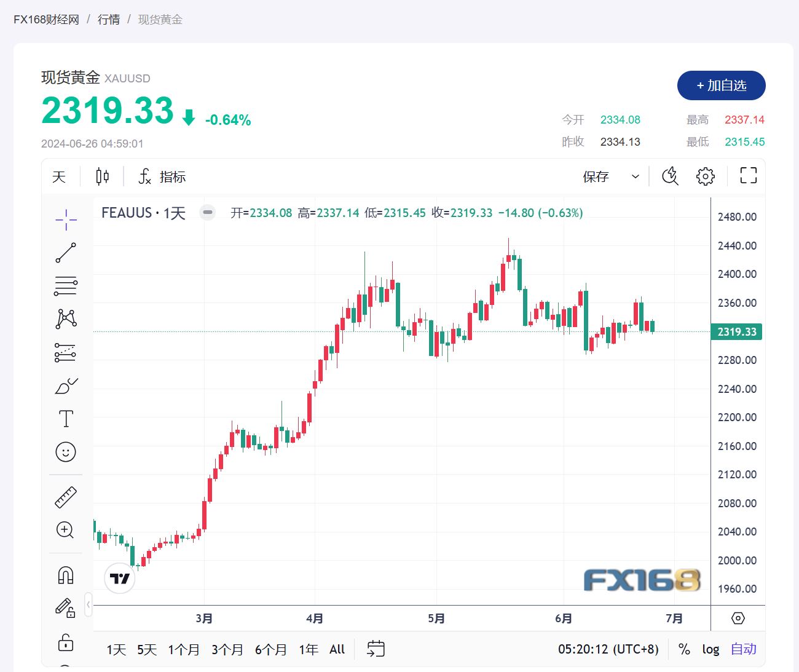Select the trend line drawing tool
Viewport: 799px width, 672px height.
pyautogui.click(x=66, y=253)
